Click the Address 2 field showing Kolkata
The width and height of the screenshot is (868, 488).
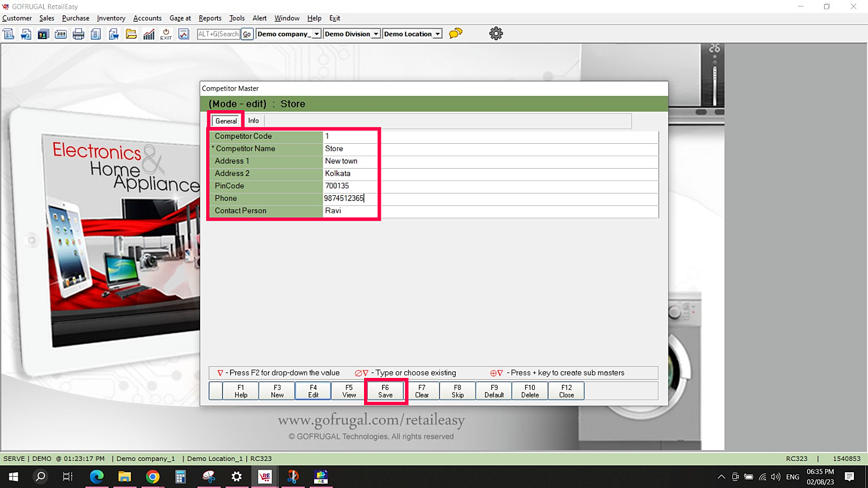tap(490, 174)
